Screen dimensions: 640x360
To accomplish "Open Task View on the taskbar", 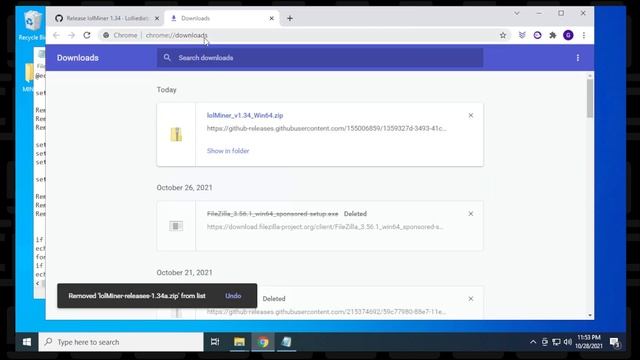I will [215, 342].
